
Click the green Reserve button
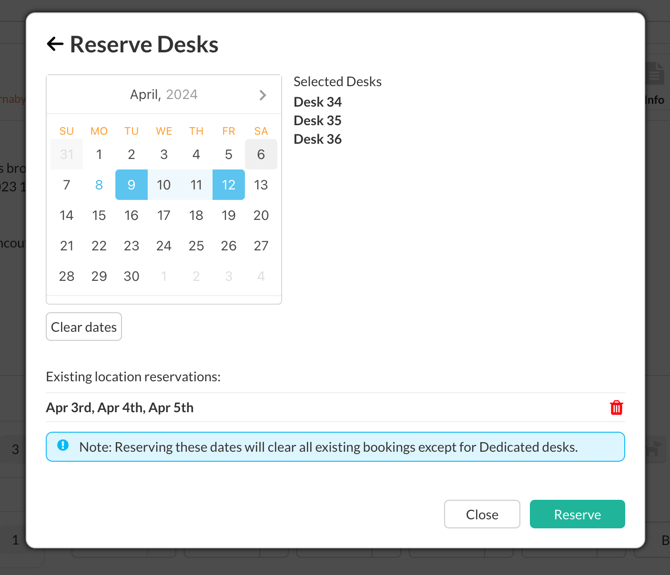point(577,514)
